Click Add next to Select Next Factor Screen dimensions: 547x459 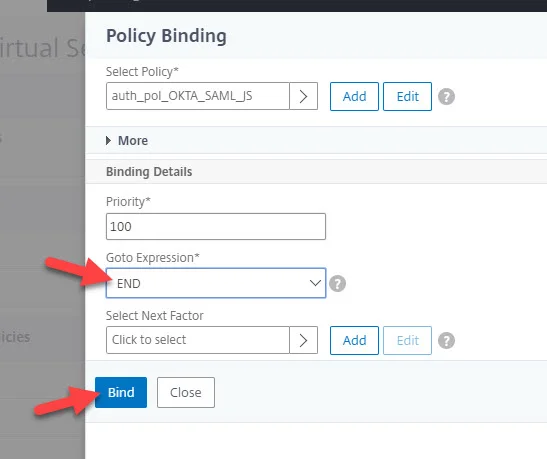pyautogui.click(x=354, y=340)
